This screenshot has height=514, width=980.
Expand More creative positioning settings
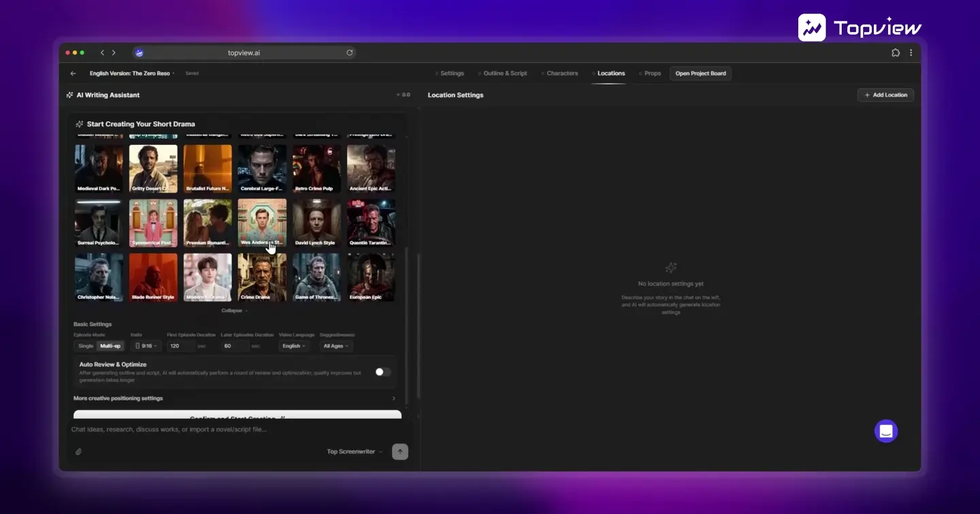[235, 398]
